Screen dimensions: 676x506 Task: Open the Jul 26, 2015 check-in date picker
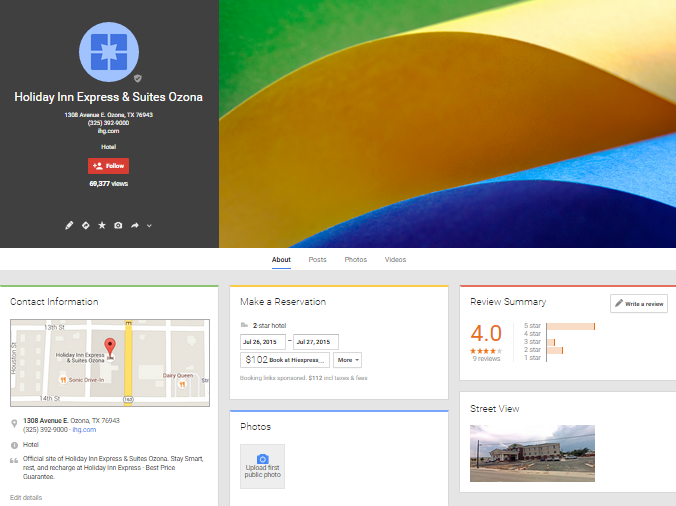pos(263,341)
